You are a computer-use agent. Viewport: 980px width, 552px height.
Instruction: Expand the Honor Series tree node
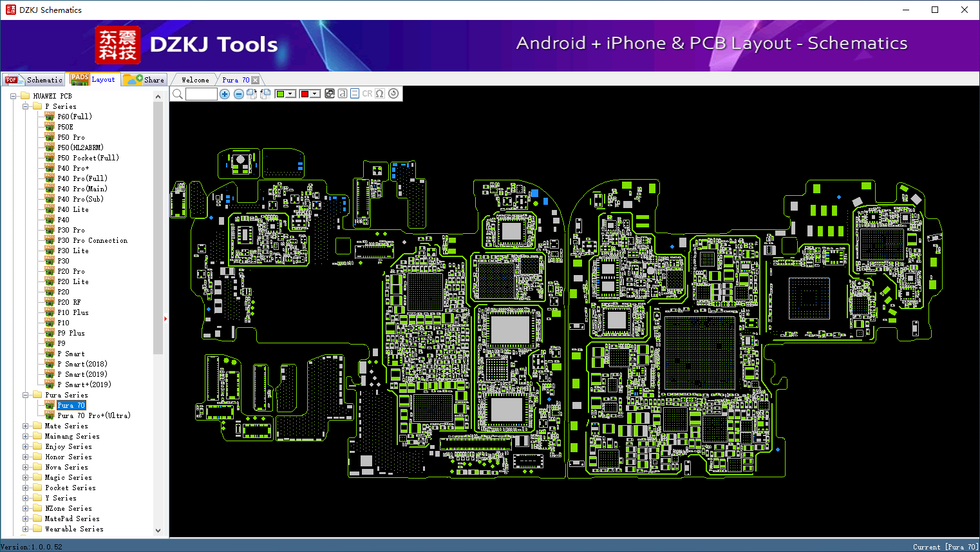coord(25,457)
